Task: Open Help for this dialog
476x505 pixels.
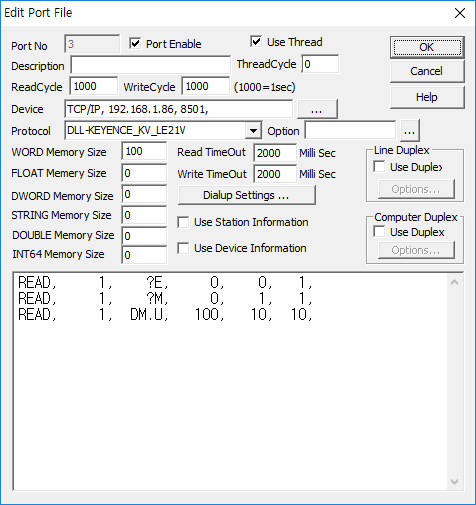Action: (427, 97)
